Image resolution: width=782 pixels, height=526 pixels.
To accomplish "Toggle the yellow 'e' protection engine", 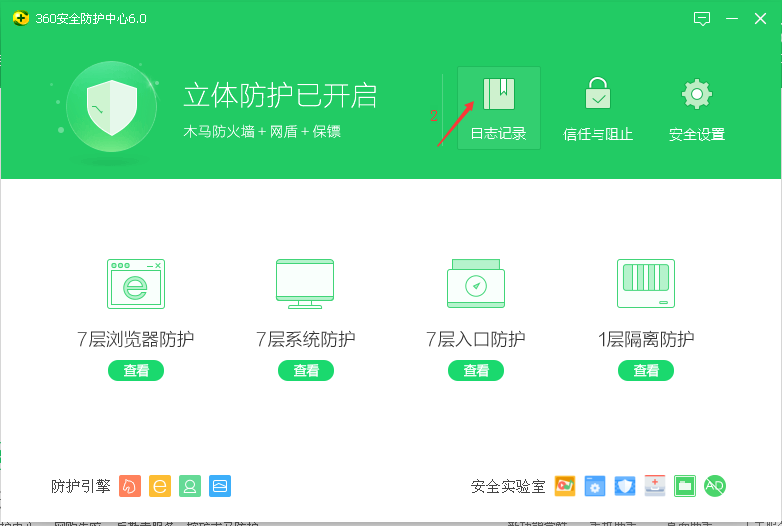I will click(159, 486).
